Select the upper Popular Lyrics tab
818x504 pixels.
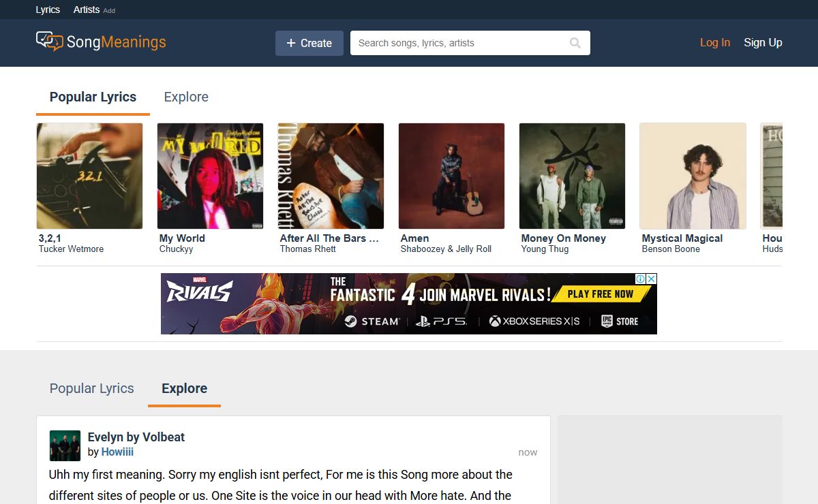coord(93,97)
